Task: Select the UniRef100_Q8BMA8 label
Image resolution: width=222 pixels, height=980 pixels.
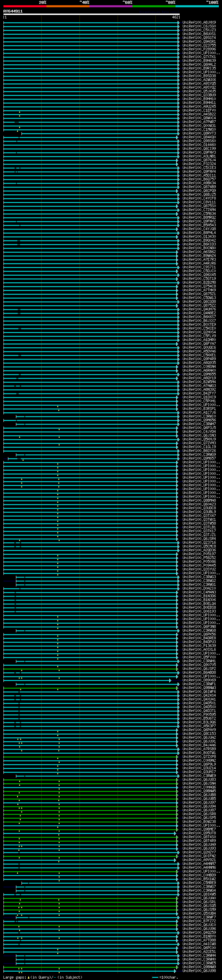Action: [199, 500]
